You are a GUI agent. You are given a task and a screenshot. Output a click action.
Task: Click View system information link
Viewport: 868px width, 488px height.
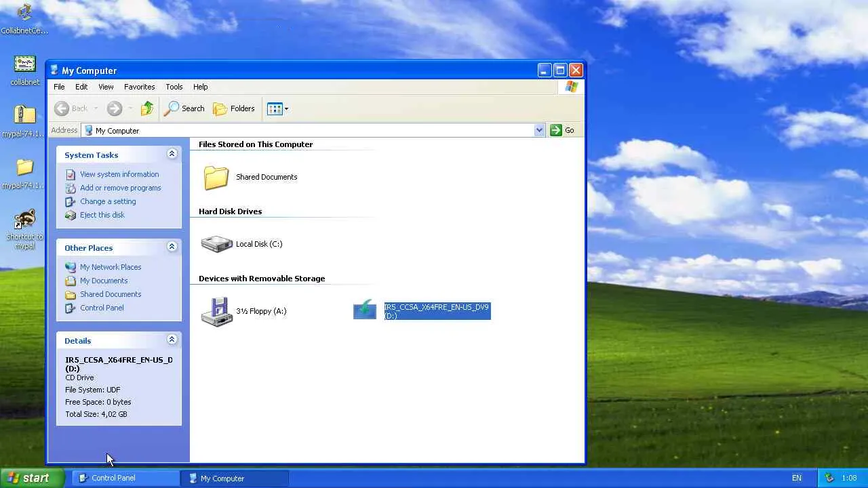pyautogui.click(x=119, y=174)
